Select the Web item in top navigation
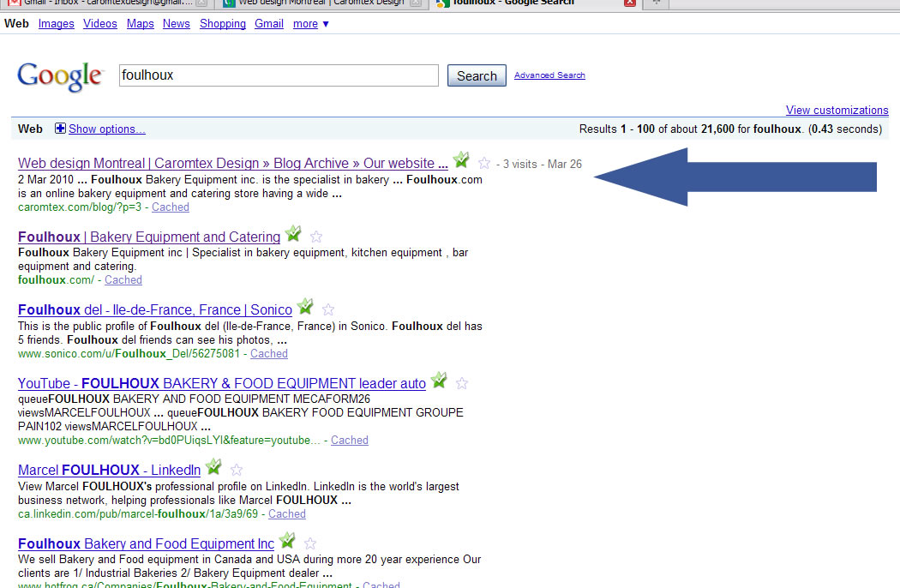Image resolution: width=900 pixels, height=588 pixels. tap(16, 24)
